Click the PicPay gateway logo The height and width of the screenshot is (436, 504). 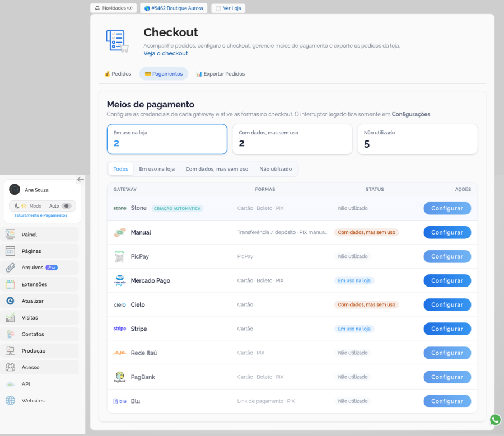pos(120,256)
